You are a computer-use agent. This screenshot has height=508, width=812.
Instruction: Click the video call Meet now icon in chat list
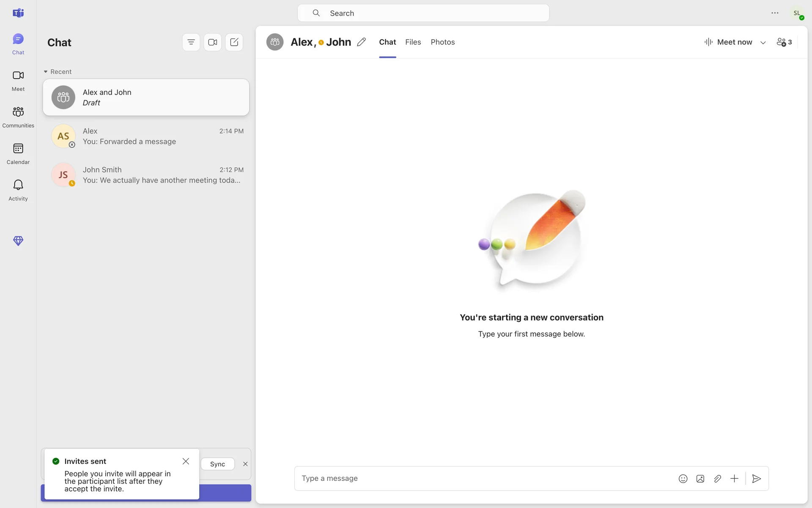[x=212, y=42]
